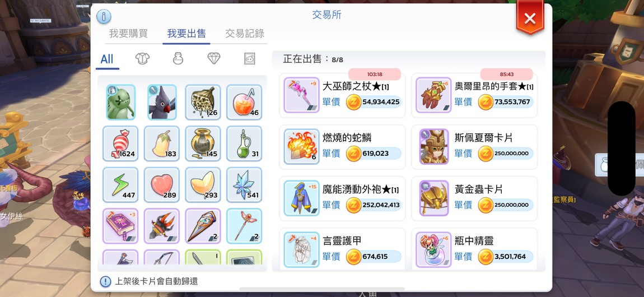Screen dimensions: 644x297
Task: Open the 大巫師之杖★ listing
Action: [343, 95]
